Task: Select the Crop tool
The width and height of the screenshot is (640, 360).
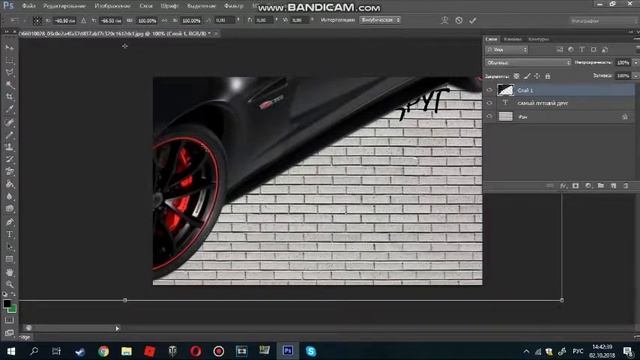Action: pyautogui.click(x=9, y=97)
